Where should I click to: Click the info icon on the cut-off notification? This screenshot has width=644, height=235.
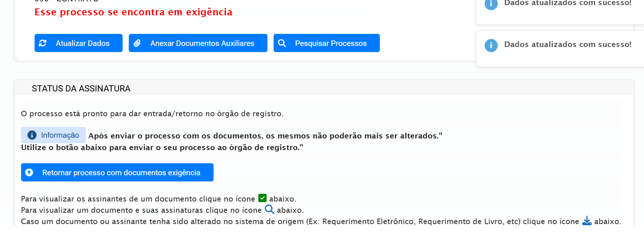(x=491, y=4)
